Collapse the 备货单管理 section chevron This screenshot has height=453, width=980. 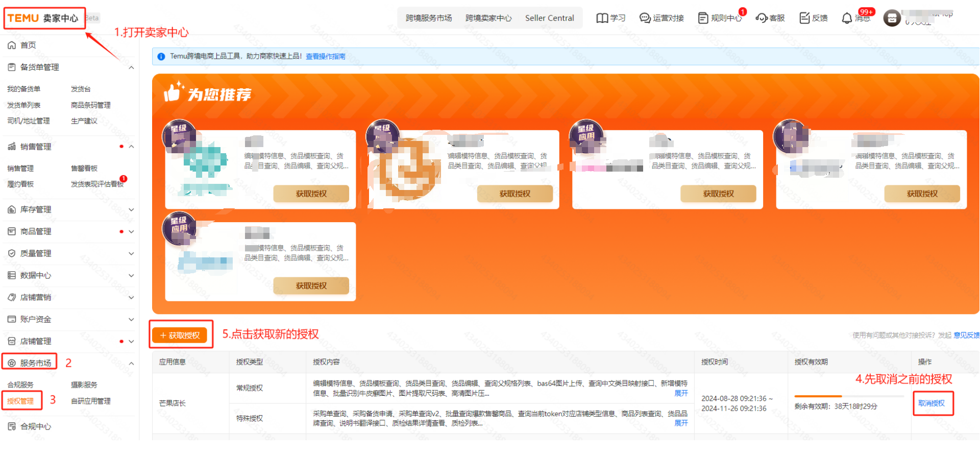pos(131,67)
